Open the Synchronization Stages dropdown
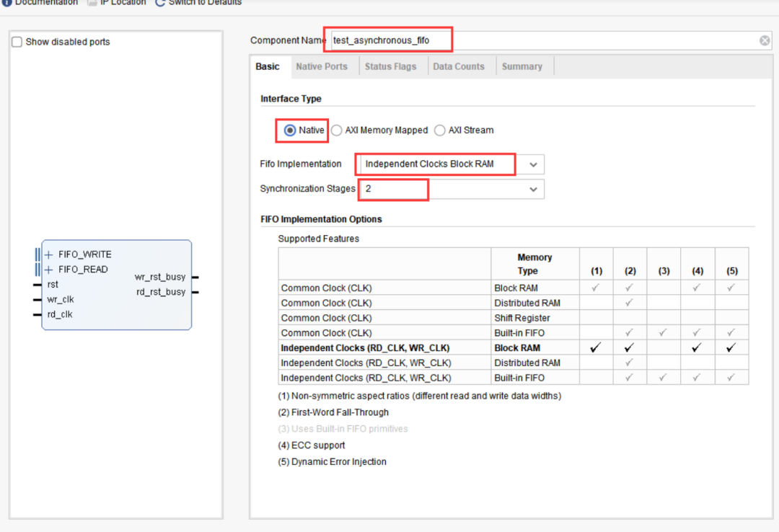The width and height of the screenshot is (779, 532). pyautogui.click(x=533, y=189)
